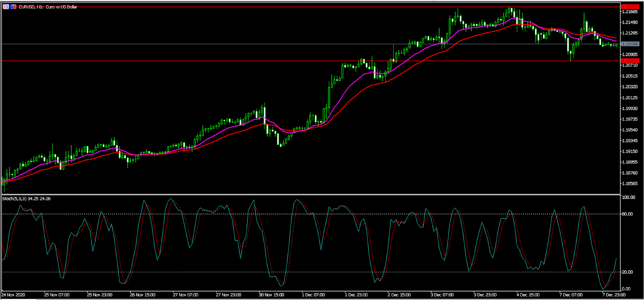Click the 1.19930 price scale value

[630, 109]
